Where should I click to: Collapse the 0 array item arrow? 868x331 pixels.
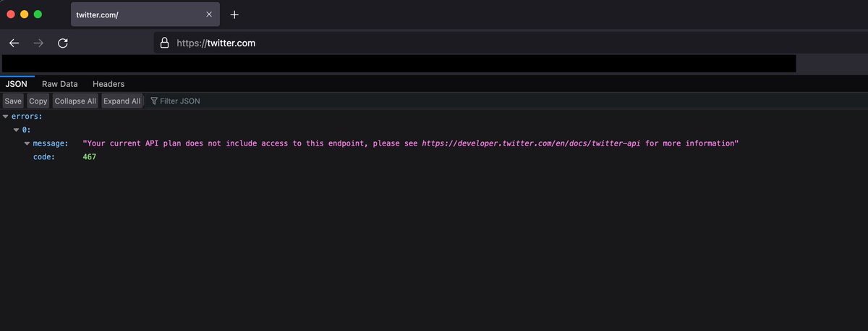pos(17,130)
